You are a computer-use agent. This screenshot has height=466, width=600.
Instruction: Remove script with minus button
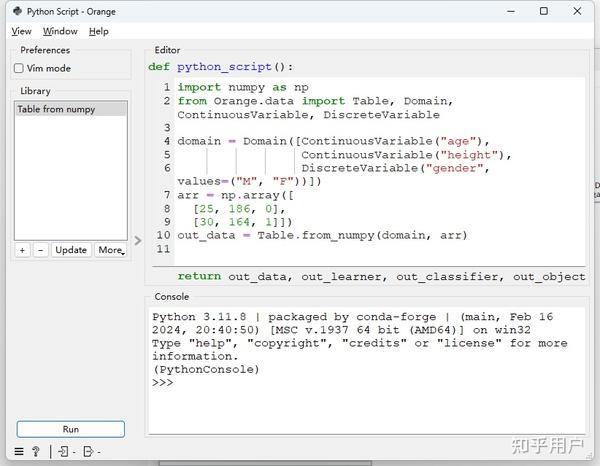pos(41,250)
